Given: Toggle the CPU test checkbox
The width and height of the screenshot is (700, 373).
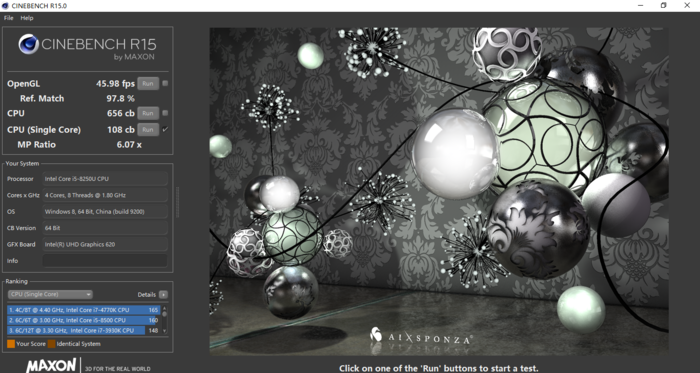Looking at the screenshot, I should coord(165,113).
